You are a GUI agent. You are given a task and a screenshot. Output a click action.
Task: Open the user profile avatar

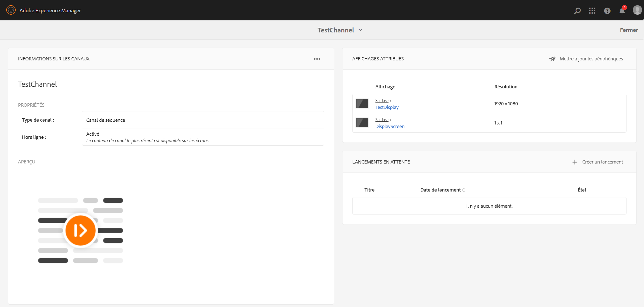tap(637, 10)
